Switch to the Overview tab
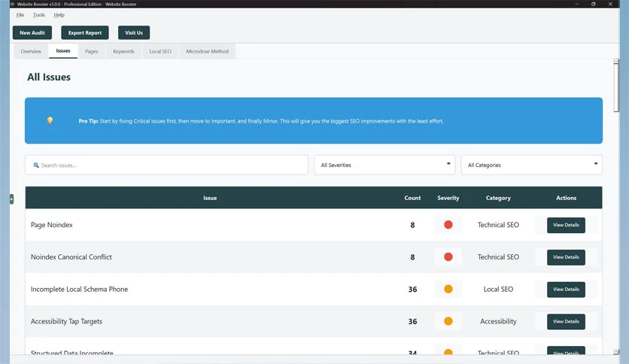Image resolution: width=629 pixels, height=364 pixels. pos(31,51)
